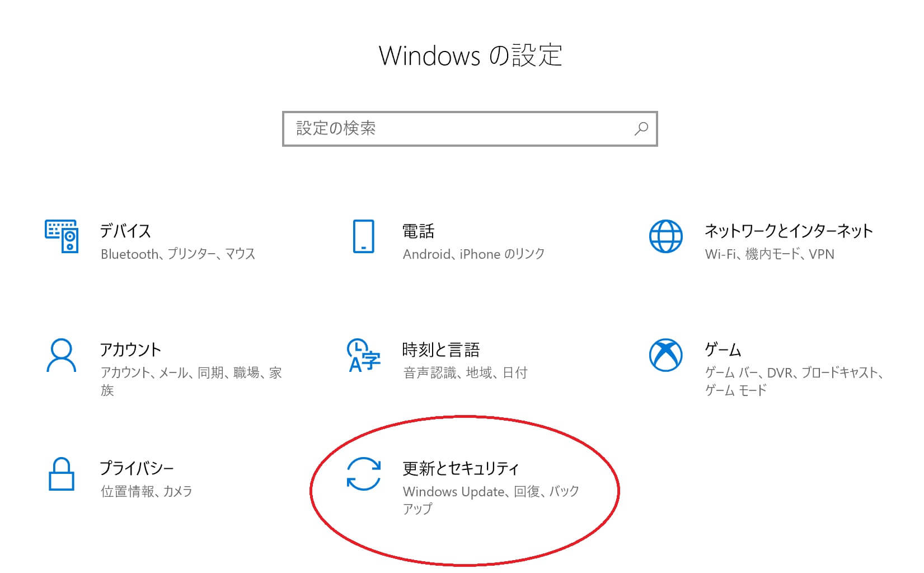Click the 時刻と言語 clock-letter icon
The width and height of the screenshot is (924, 573).
coord(363,355)
